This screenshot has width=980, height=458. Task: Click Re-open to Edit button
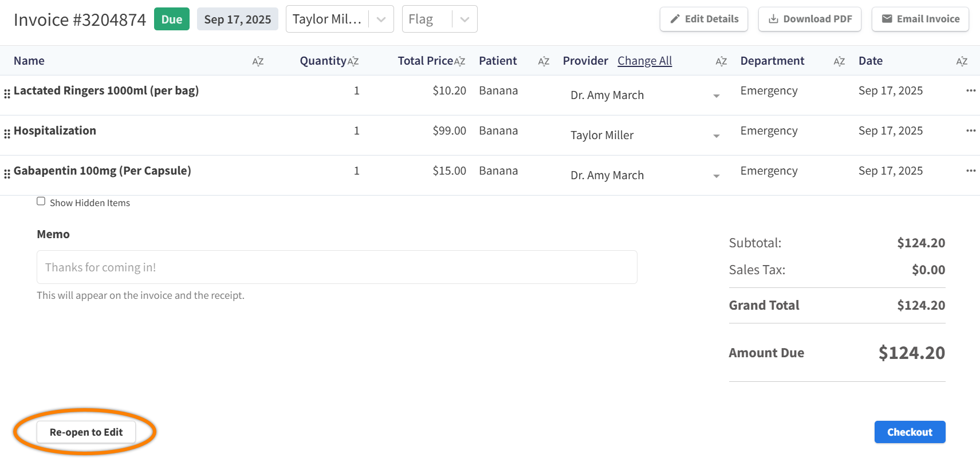86,432
